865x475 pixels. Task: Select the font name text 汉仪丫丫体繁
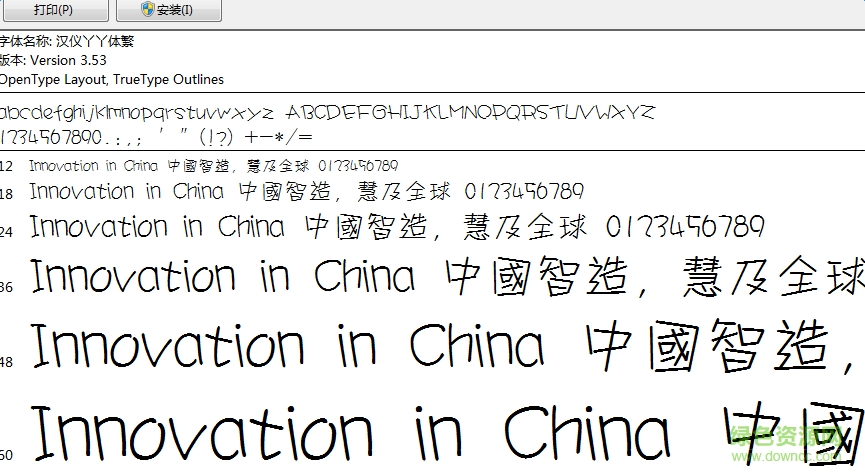95,41
